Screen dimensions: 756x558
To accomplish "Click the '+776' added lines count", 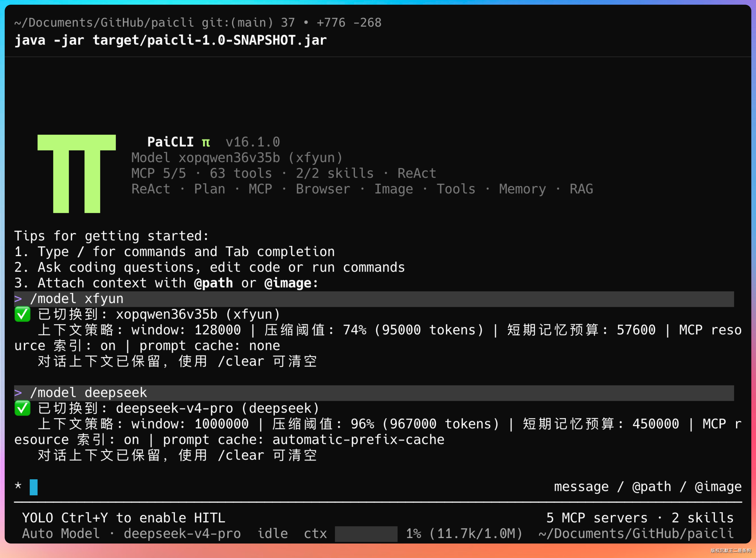I will click(331, 23).
